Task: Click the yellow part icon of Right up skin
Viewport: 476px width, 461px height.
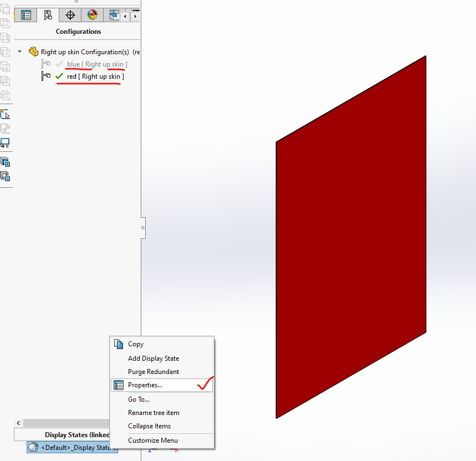Action: point(33,52)
